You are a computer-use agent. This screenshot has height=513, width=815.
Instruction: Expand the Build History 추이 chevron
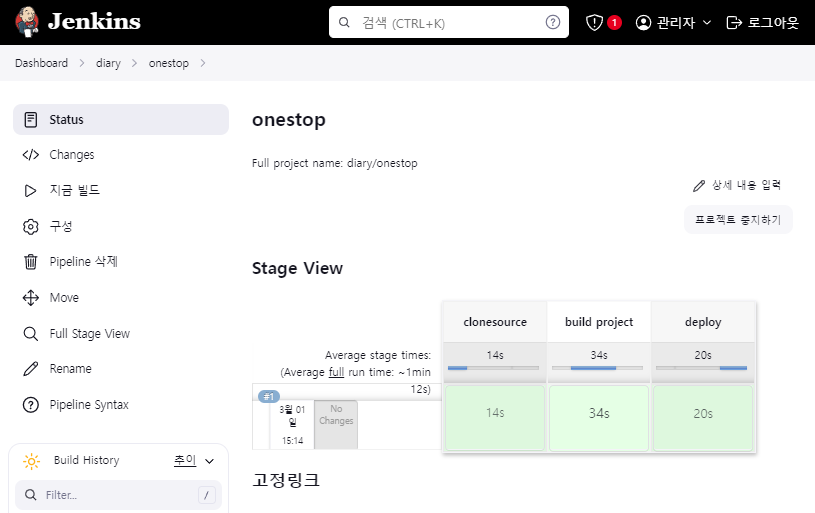(209, 461)
